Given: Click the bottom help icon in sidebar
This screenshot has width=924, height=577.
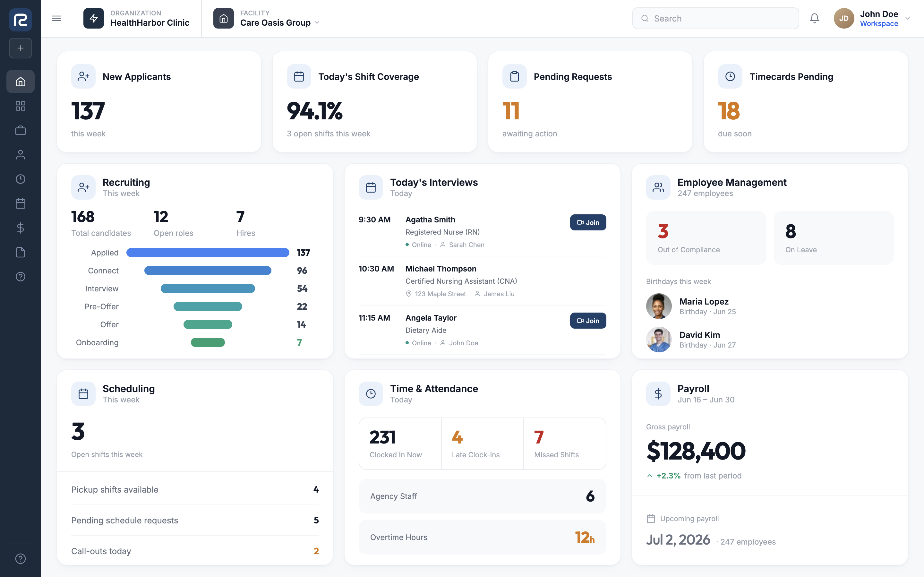Looking at the screenshot, I should tap(20, 559).
